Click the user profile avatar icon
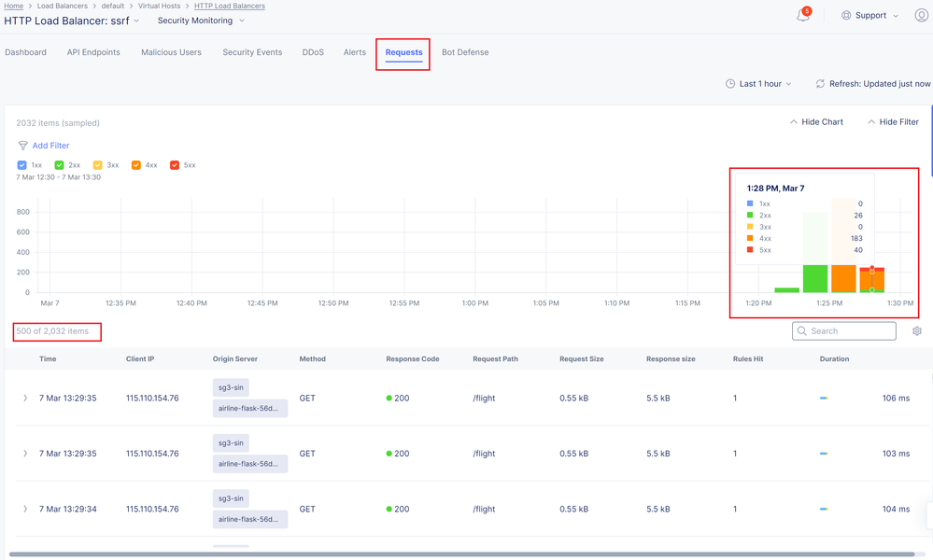The image size is (933, 560). 921,16
